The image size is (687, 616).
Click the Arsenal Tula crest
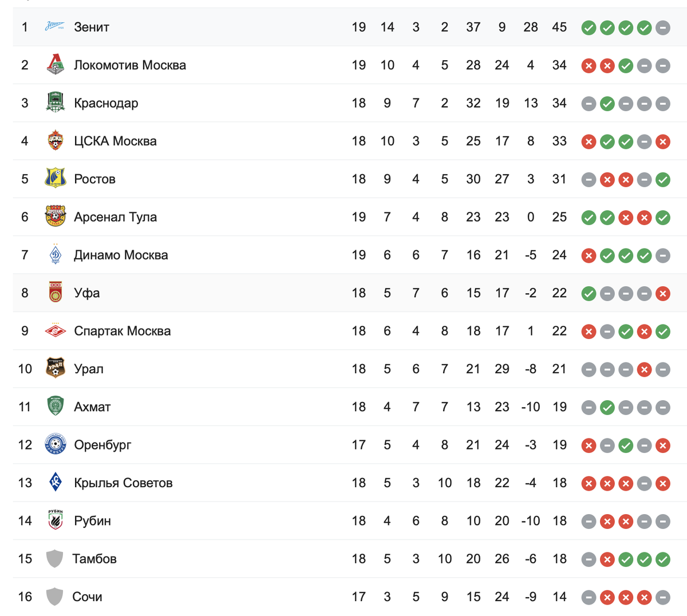[x=55, y=216]
